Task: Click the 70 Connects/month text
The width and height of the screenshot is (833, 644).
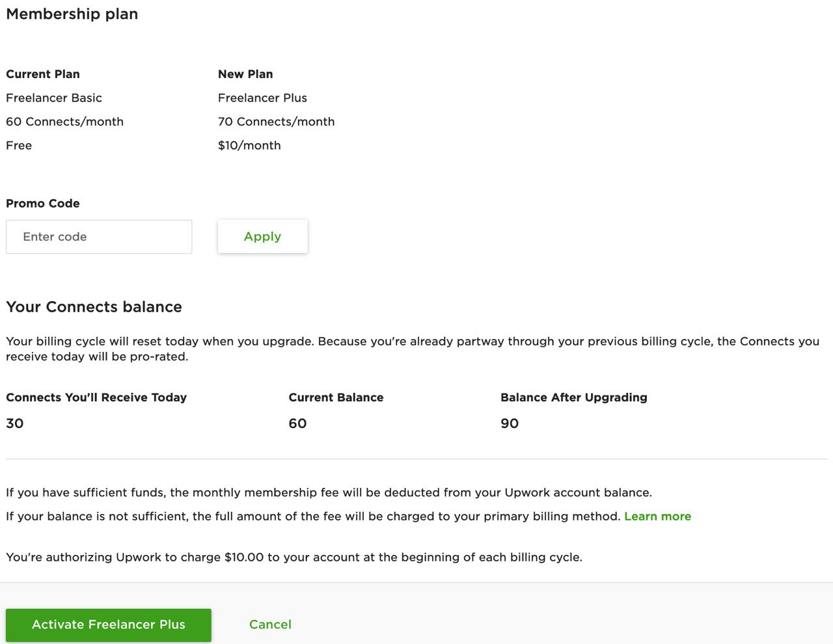Action: 277,122
